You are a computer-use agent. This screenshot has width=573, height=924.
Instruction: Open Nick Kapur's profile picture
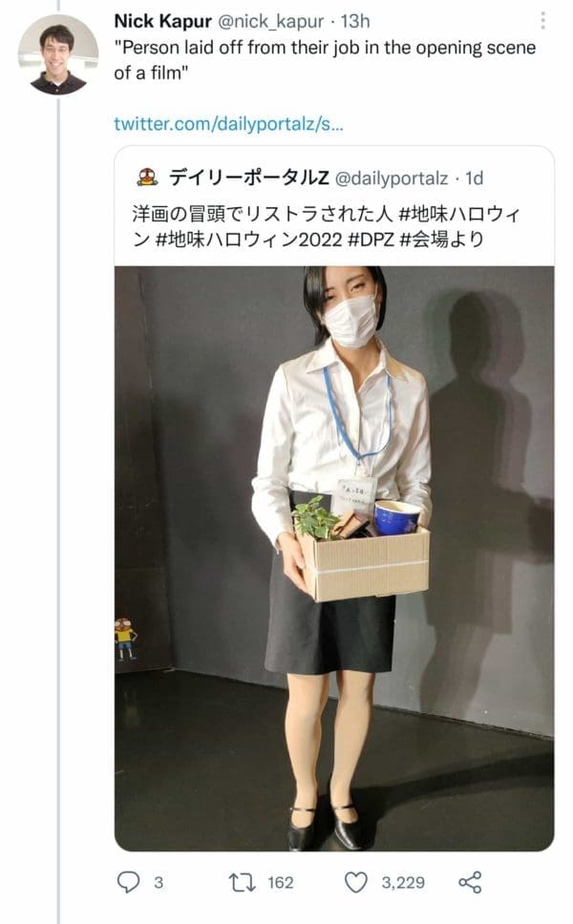coord(57,54)
